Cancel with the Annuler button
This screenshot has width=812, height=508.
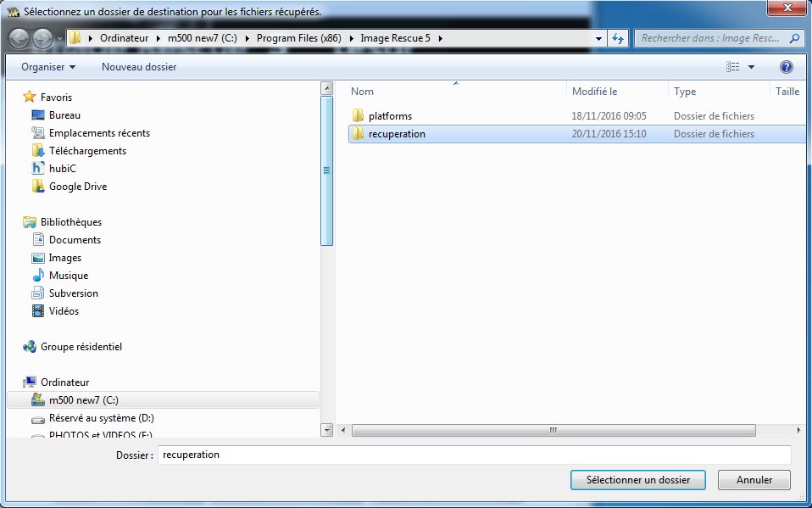point(754,480)
